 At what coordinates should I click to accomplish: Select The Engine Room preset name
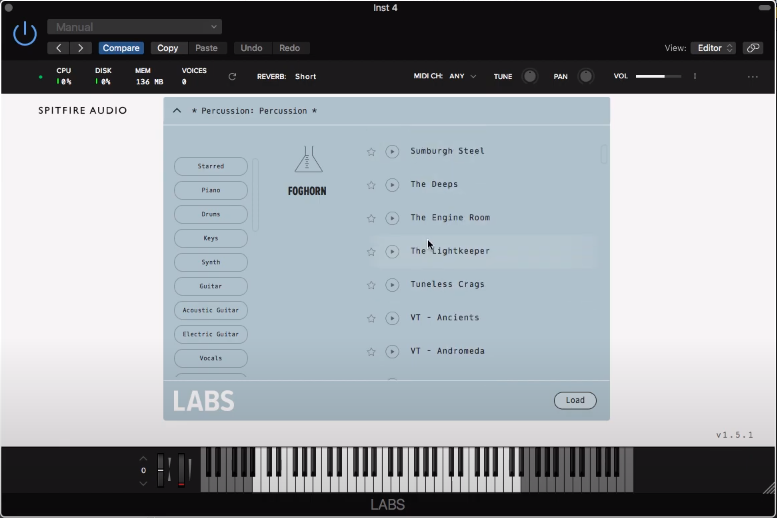pyautogui.click(x=450, y=218)
